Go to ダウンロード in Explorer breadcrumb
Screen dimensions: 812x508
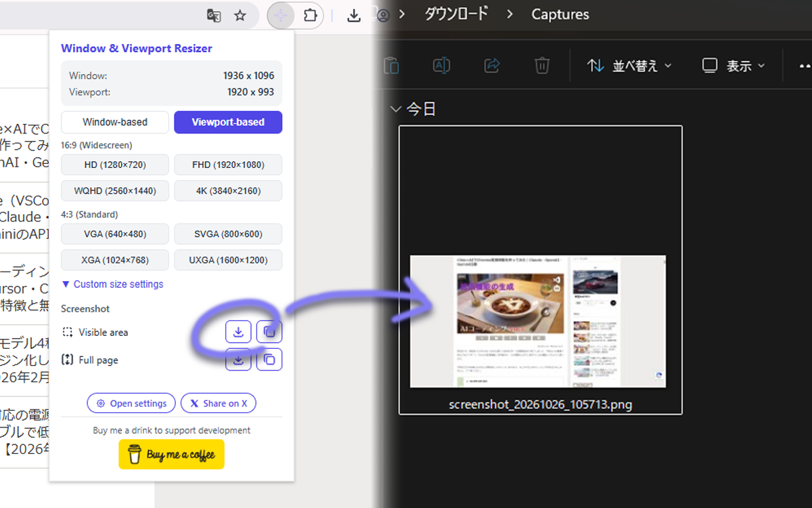[456, 14]
